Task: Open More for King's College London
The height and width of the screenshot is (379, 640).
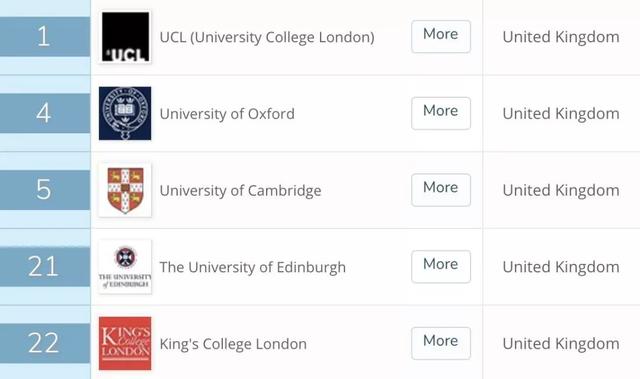Action: coord(441,344)
